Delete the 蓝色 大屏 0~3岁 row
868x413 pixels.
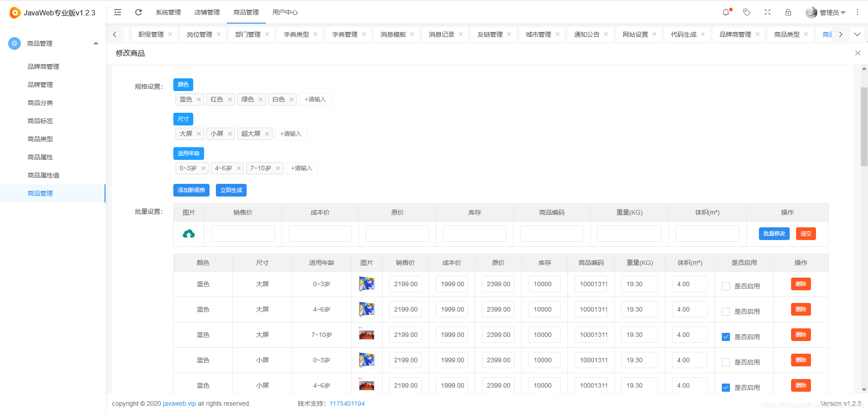[x=801, y=284]
